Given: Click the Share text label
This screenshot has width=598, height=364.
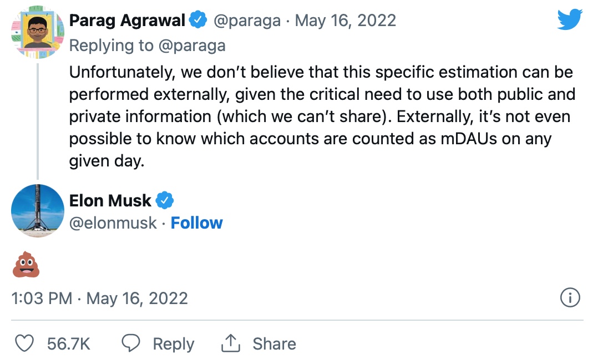Looking at the screenshot, I should (274, 344).
